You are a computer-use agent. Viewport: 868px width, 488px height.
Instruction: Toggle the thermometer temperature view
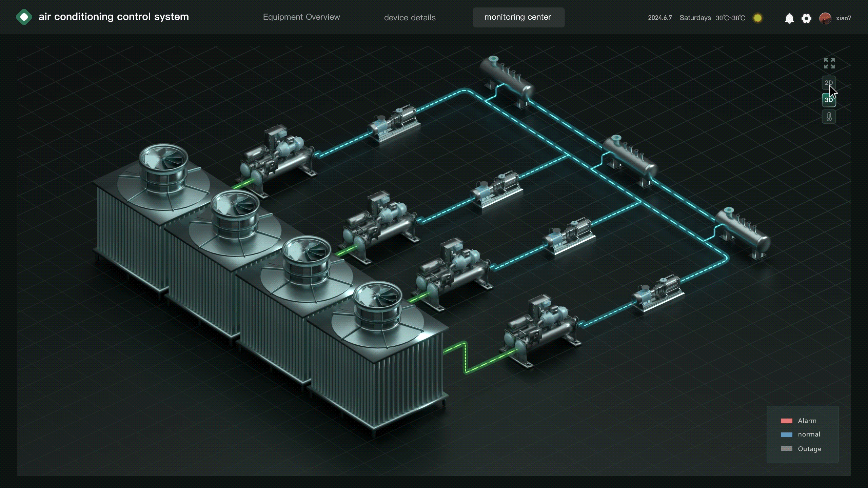[829, 117]
